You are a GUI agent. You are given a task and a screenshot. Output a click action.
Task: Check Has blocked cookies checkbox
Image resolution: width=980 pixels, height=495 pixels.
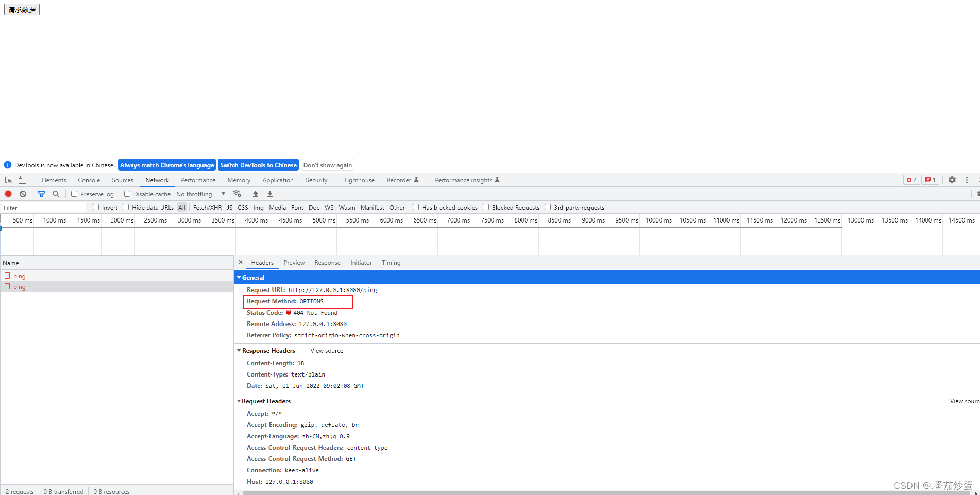[x=416, y=207]
